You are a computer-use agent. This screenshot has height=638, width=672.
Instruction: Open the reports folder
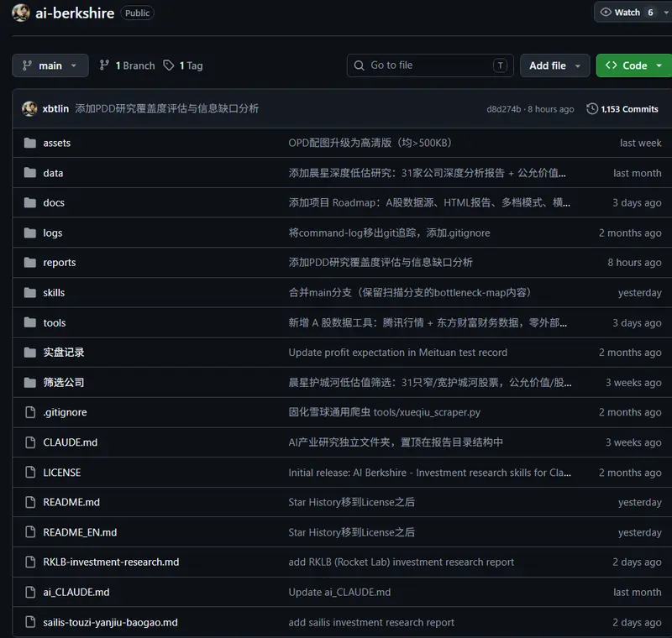click(59, 263)
